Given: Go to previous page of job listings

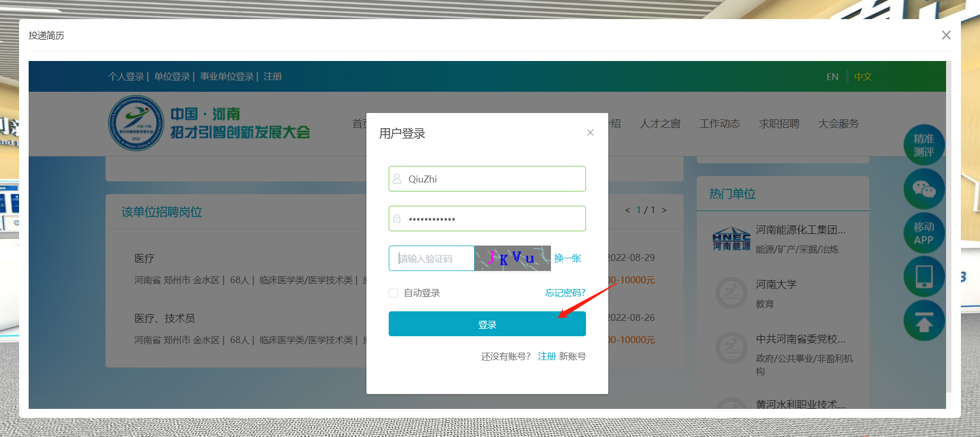Looking at the screenshot, I should tap(628, 210).
